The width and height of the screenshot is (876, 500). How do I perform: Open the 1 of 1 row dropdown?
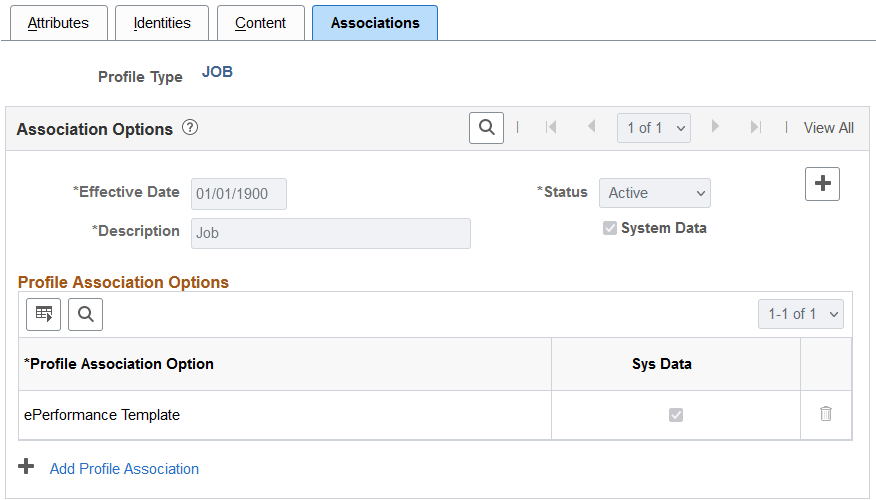point(654,128)
